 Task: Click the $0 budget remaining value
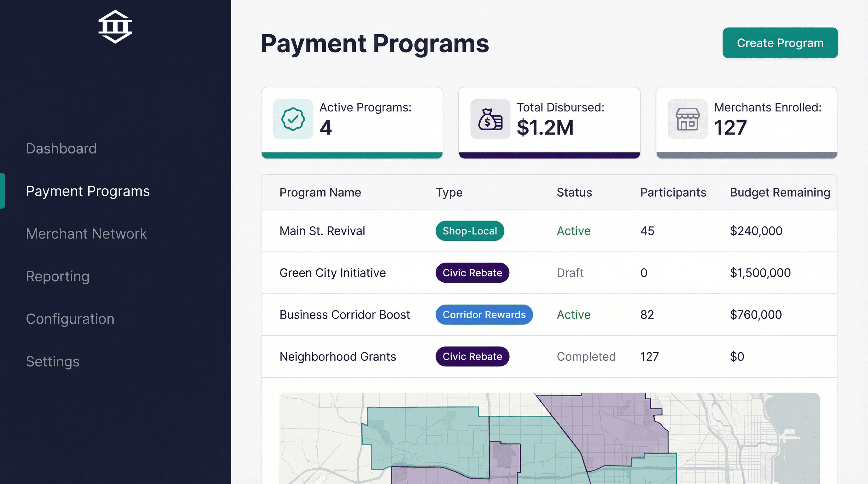(737, 356)
